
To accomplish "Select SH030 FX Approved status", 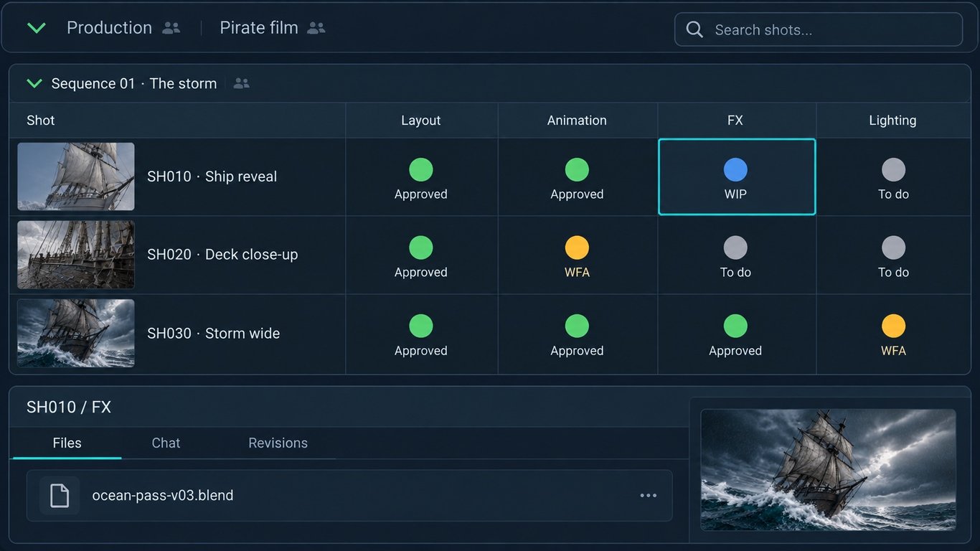I will click(x=736, y=334).
